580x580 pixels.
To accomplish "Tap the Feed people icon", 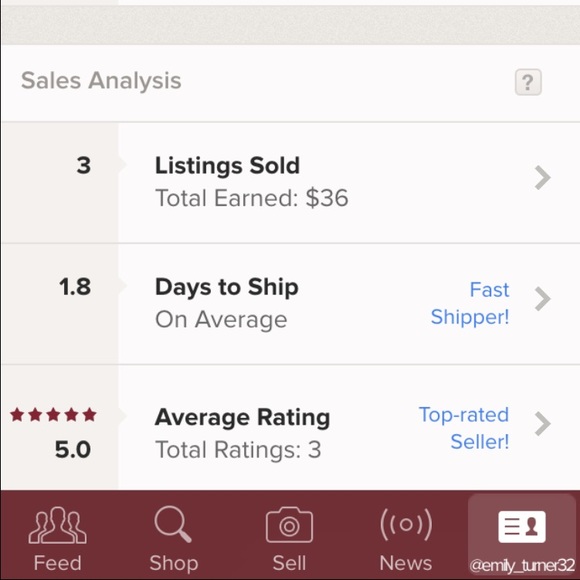I will pyautogui.click(x=58, y=525).
